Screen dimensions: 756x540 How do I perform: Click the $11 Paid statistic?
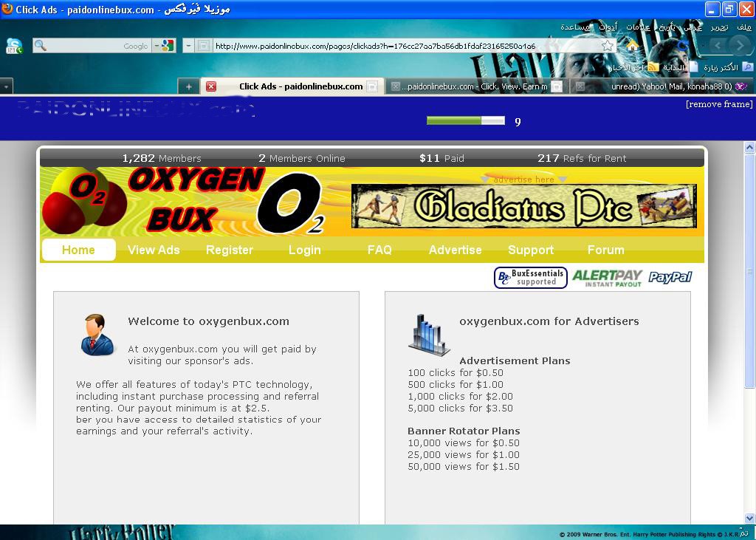[x=441, y=158]
